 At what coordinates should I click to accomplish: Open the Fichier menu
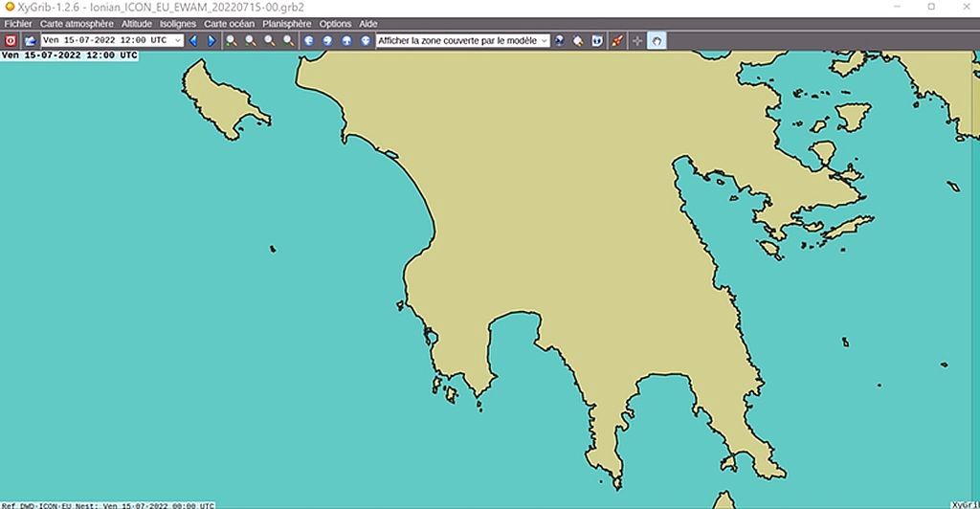pos(18,24)
